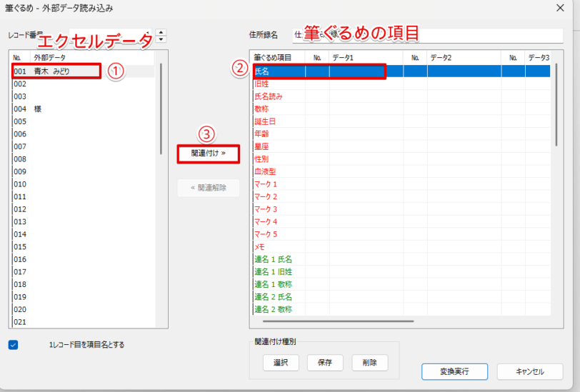Select the 氏名 row in 筆ぐるめ項目
Viewport: 580px width, 392px height.
pyautogui.click(x=401, y=71)
